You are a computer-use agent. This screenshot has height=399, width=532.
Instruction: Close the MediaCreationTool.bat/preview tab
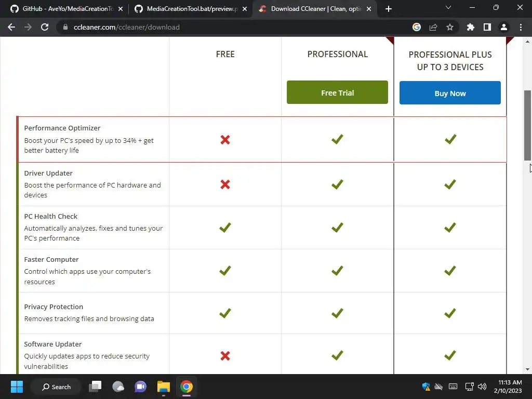pyautogui.click(x=245, y=9)
